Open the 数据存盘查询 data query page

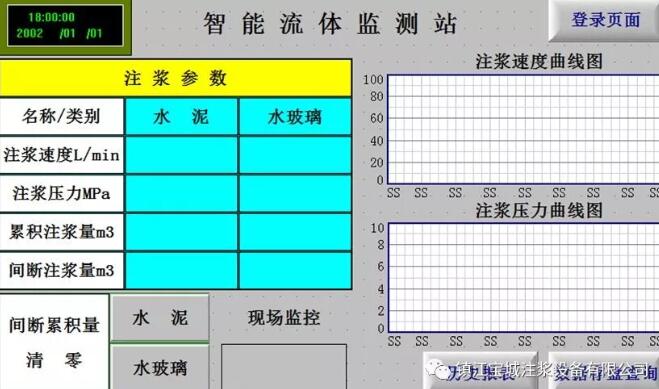point(604,371)
